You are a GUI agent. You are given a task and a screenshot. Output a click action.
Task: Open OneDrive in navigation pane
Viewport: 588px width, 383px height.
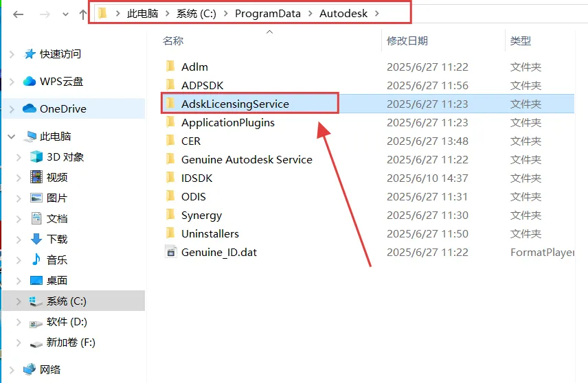[x=63, y=108]
